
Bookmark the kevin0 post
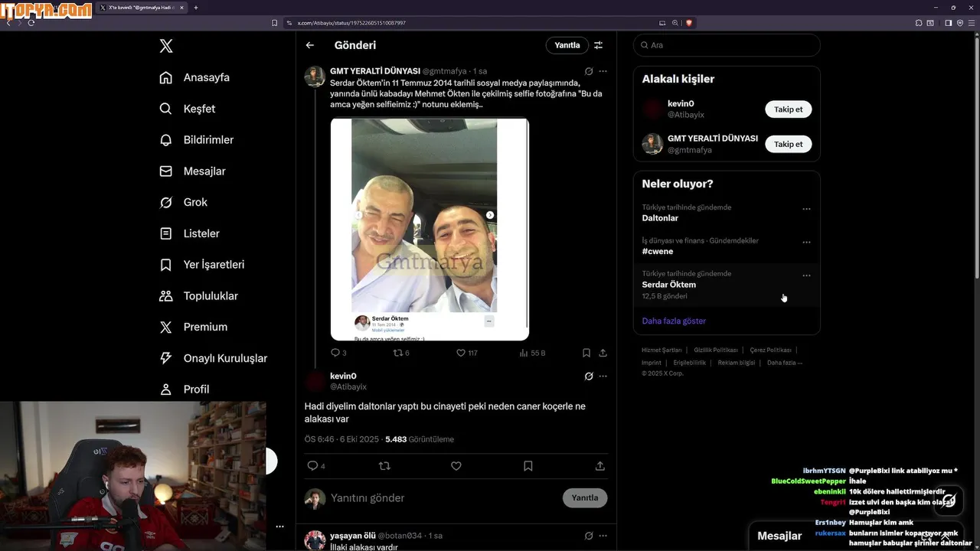click(x=528, y=465)
